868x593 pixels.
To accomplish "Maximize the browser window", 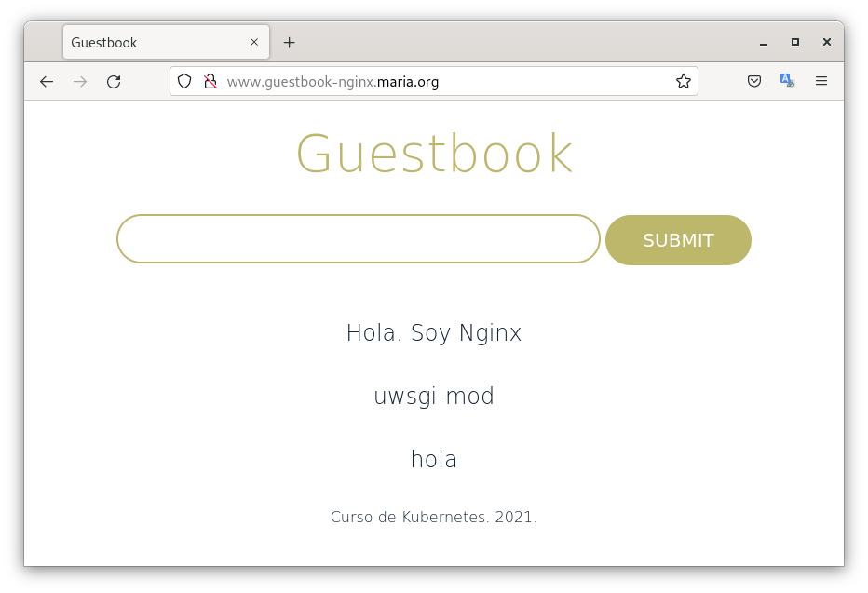I will point(794,43).
